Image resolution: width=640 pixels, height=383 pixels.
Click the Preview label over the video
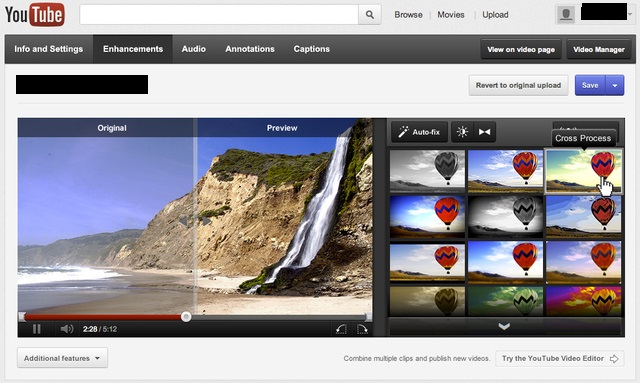282,128
